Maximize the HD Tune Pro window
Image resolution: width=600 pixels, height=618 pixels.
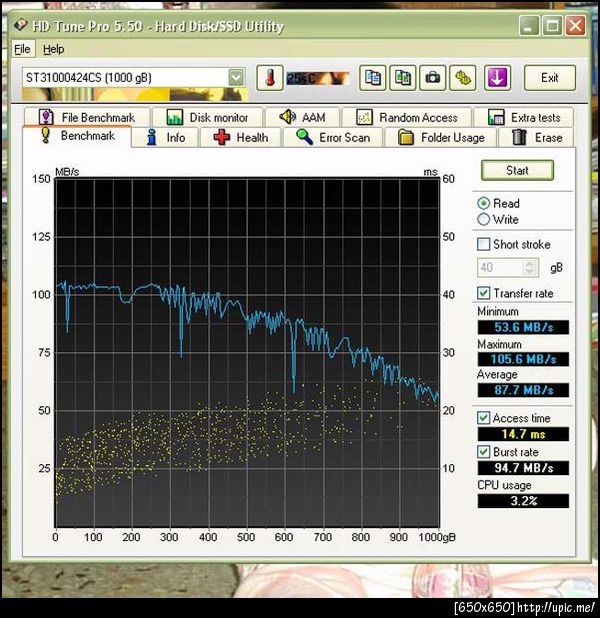pyautogui.click(x=552, y=26)
